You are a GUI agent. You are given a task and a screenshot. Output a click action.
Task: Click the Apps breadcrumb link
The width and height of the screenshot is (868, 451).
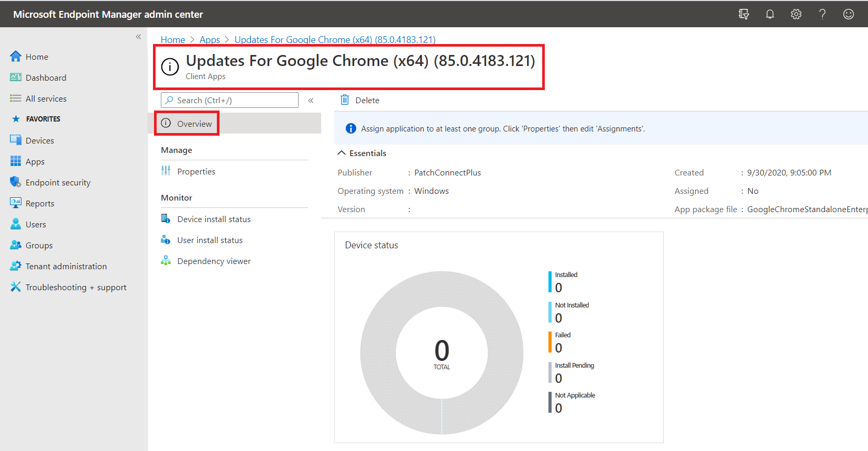pos(210,40)
